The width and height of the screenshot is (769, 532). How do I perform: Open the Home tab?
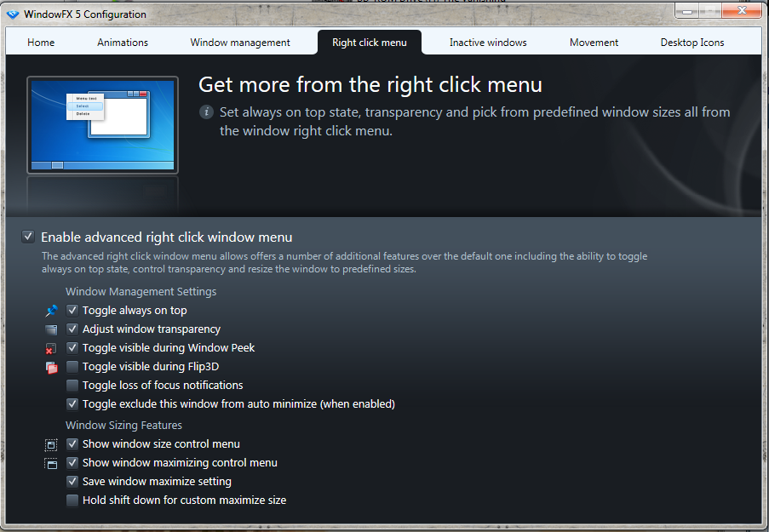41,43
